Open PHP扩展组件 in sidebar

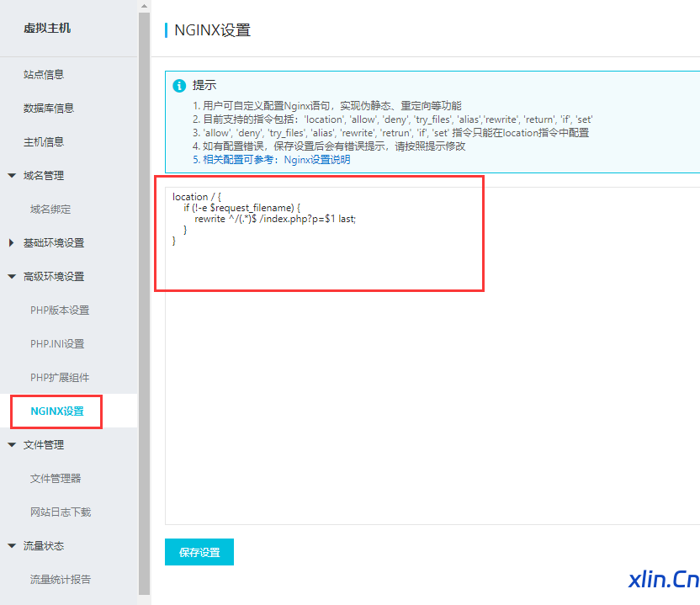pos(60,378)
